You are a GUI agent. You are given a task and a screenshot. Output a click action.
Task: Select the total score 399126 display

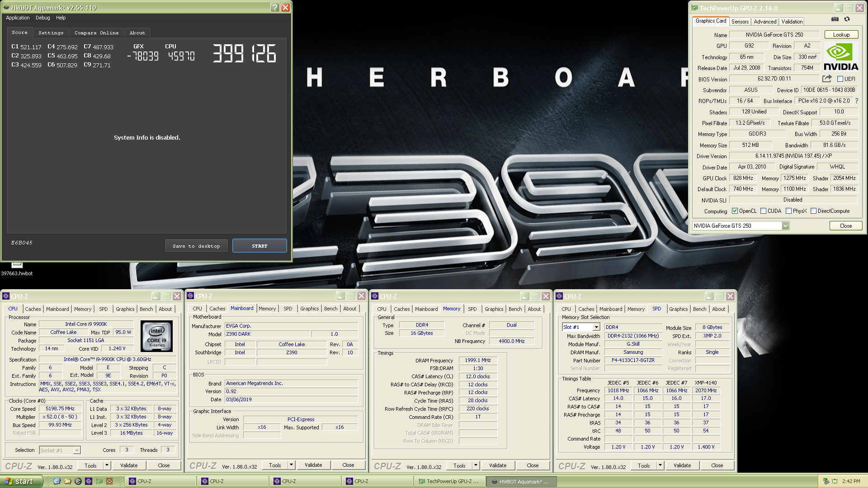[x=244, y=53]
